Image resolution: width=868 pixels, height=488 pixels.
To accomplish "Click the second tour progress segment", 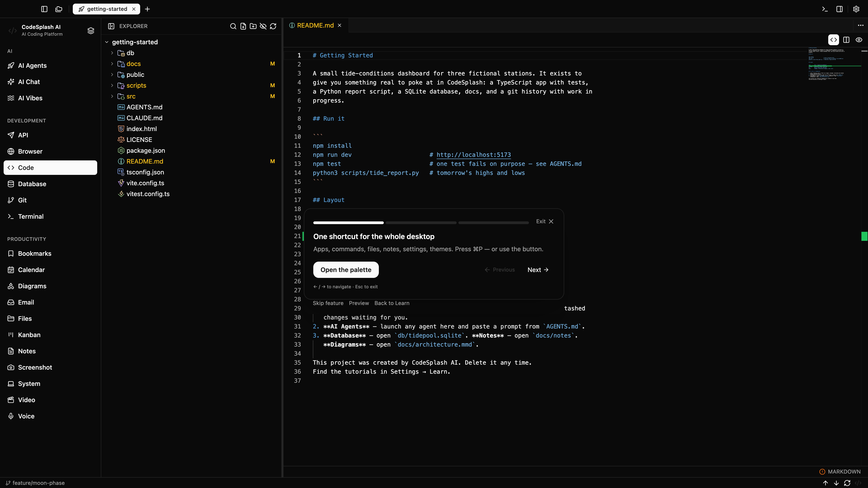I will [x=421, y=223].
